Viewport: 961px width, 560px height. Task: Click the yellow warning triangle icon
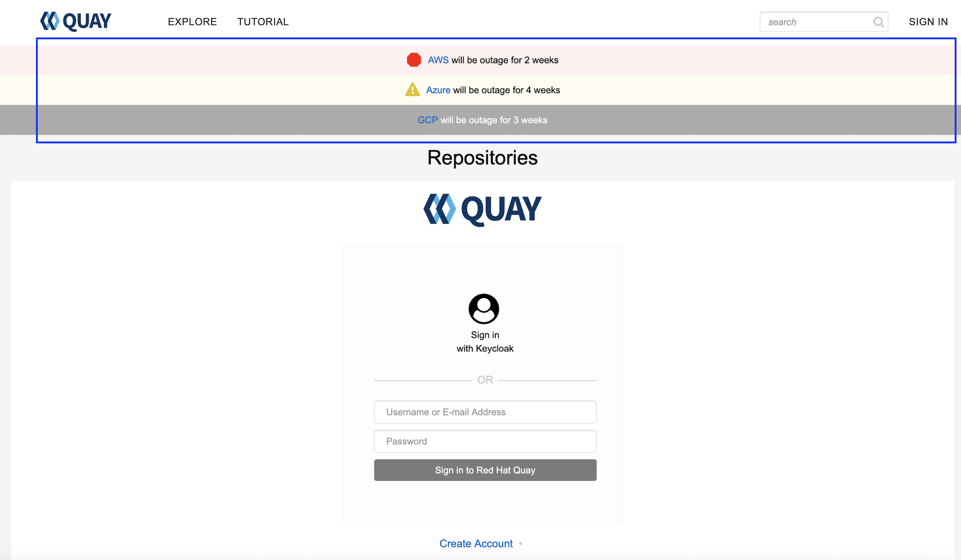[x=412, y=90]
